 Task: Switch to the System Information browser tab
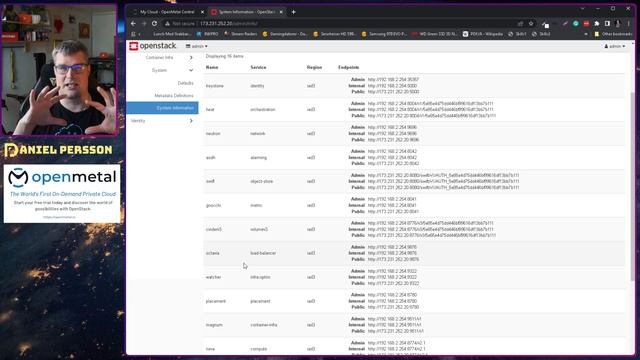tap(246, 12)
